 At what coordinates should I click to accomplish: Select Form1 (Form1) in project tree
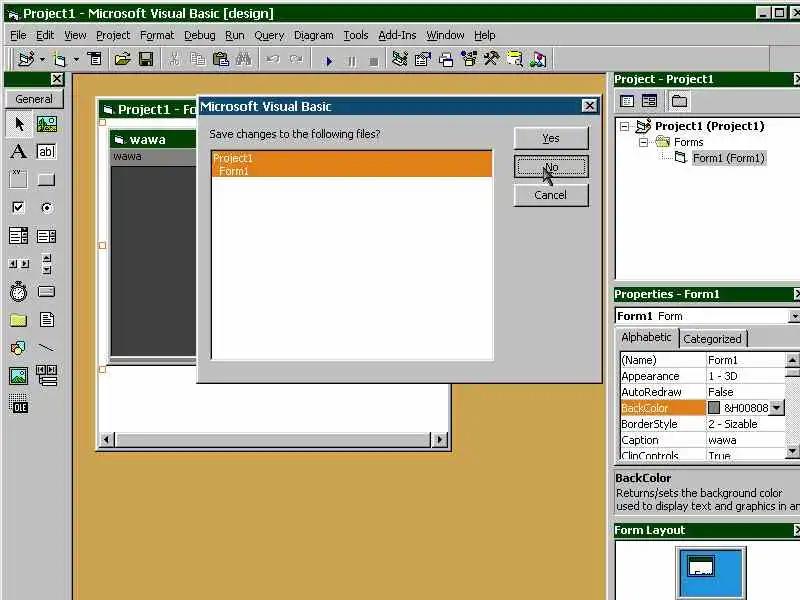click(x=729, y=158)
